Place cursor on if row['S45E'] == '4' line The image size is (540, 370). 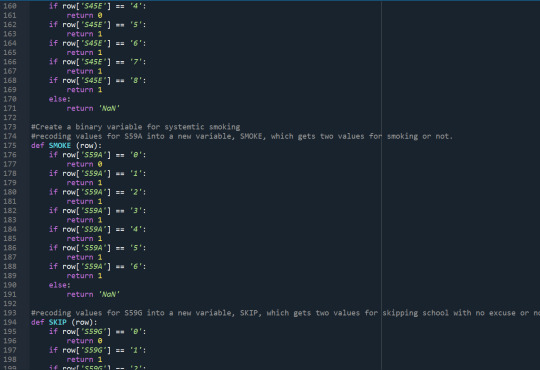pos(97,6)
